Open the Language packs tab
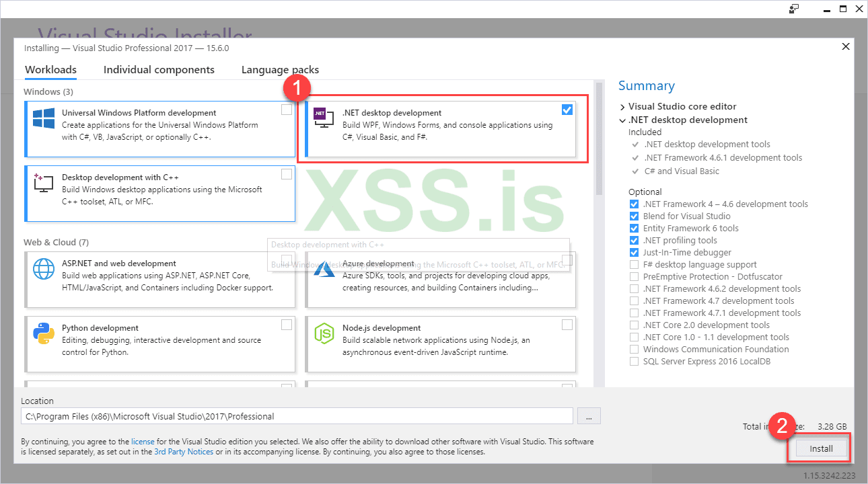 pos(280,70)
